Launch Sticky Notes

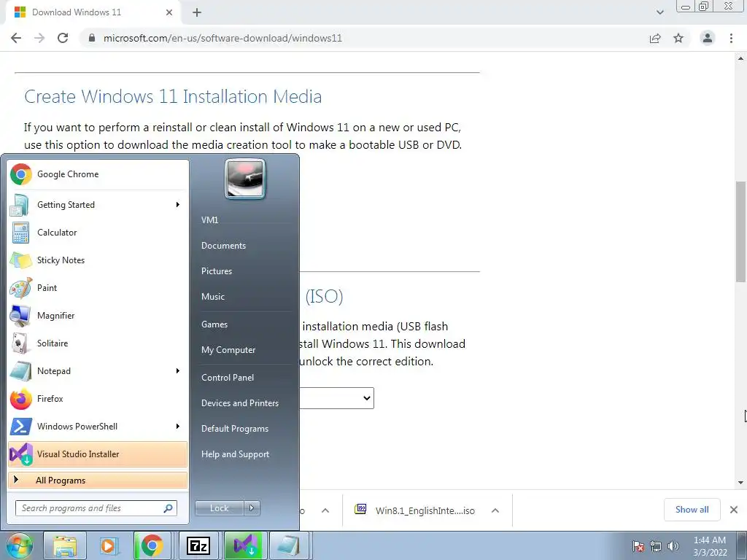tap(98, 260)
